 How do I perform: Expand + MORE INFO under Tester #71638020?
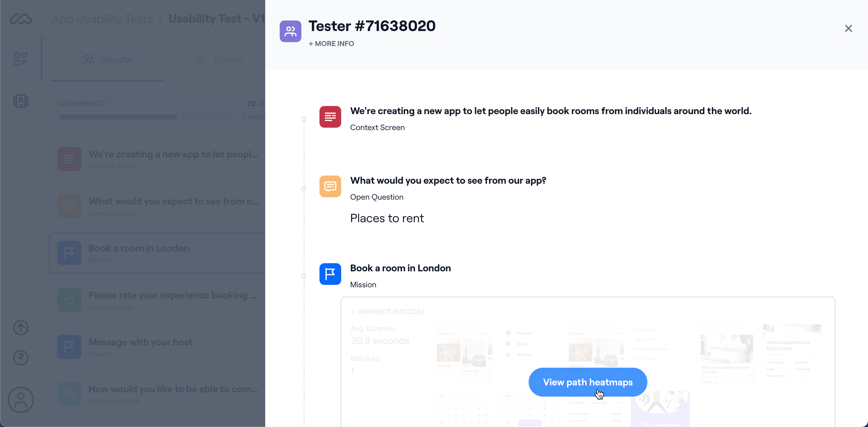coord(331,43)
